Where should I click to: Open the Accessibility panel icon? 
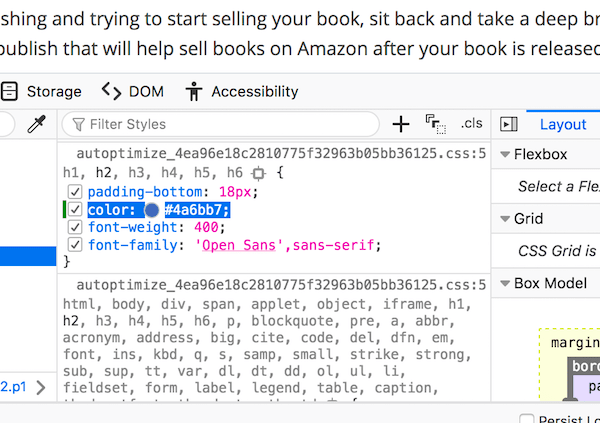pyautogui.click(x=194, y=91)
